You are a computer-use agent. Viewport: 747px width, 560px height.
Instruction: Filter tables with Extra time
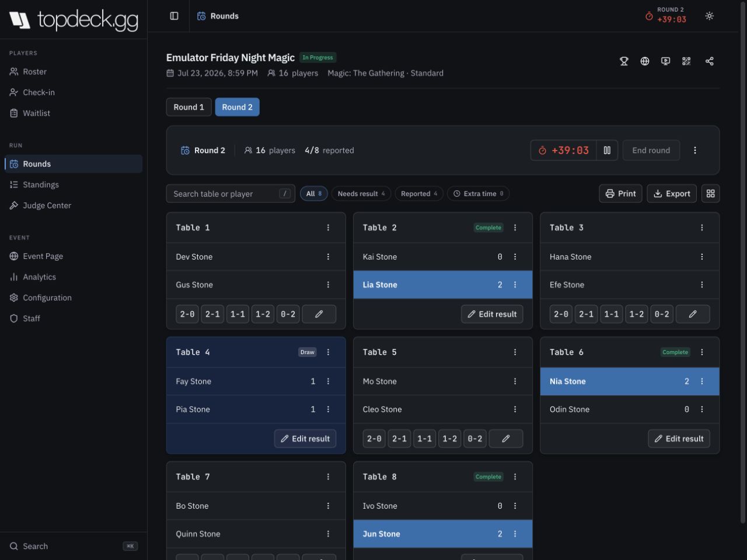[x=479, y=194]
